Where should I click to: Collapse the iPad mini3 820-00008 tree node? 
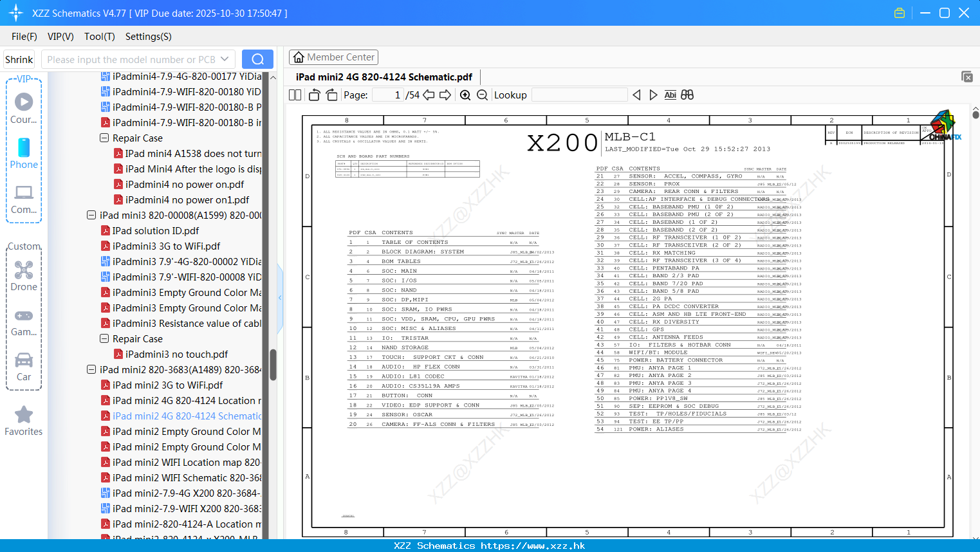coord(91,215)
